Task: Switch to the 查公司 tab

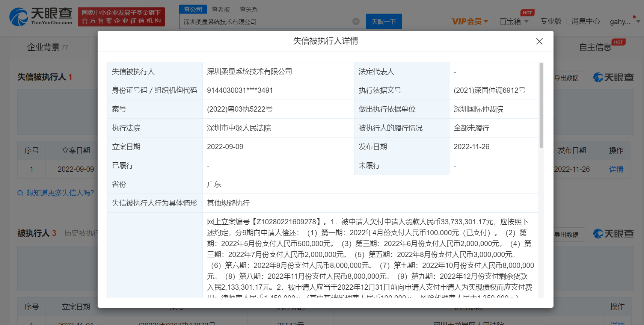Action: [x=193, y=9]
